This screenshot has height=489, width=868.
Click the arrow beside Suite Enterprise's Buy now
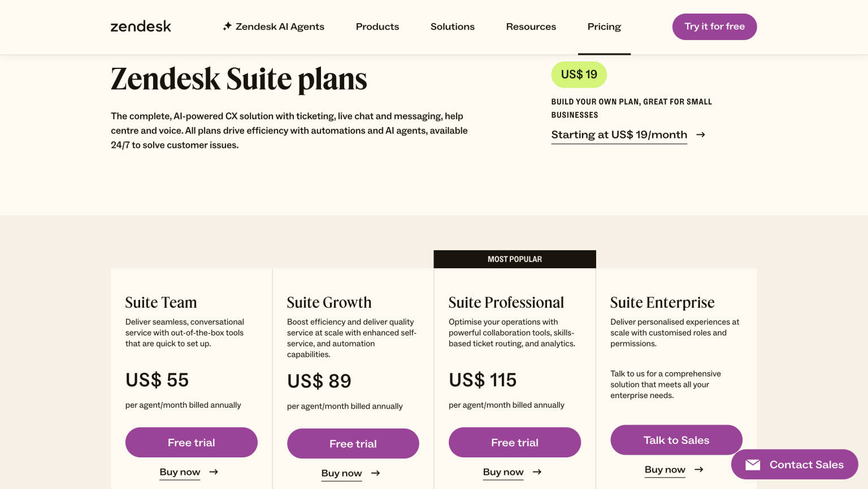(x=699, y=469)
